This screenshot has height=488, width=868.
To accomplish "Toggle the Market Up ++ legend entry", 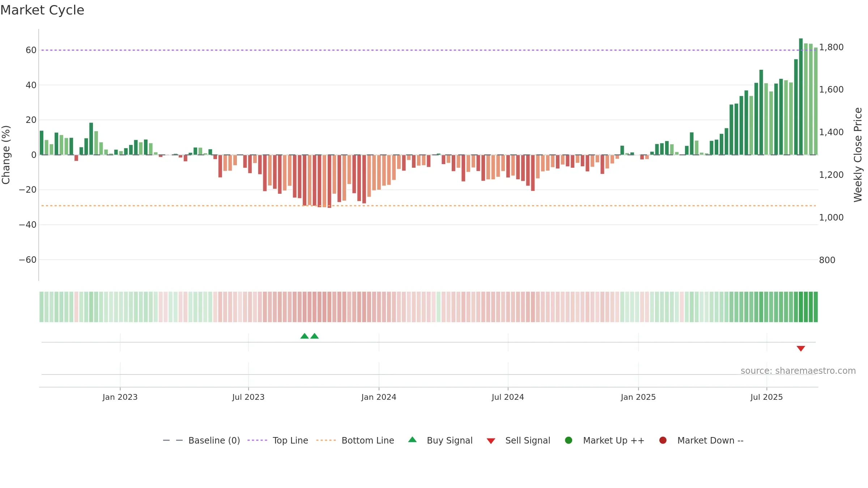I will (604, 440).
